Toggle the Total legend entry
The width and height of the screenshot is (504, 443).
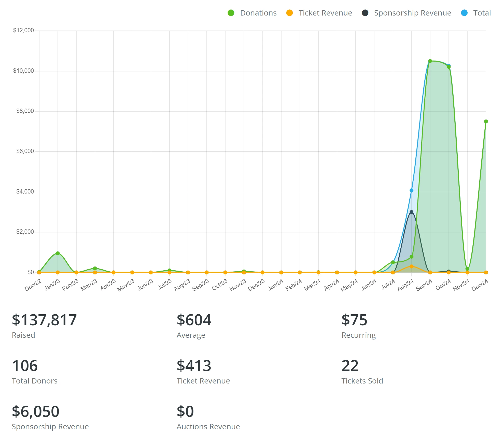482,13
